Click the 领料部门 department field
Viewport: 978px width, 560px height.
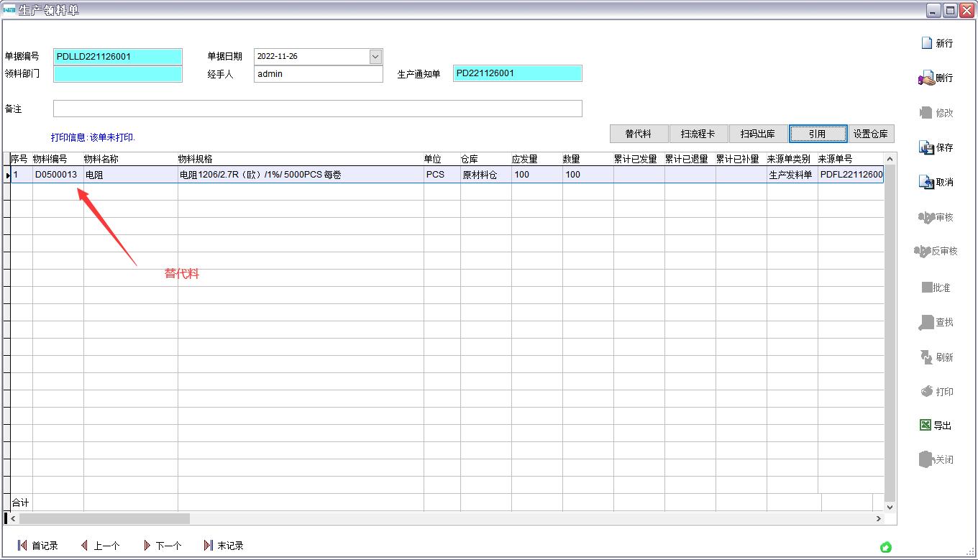coord(118,74)
